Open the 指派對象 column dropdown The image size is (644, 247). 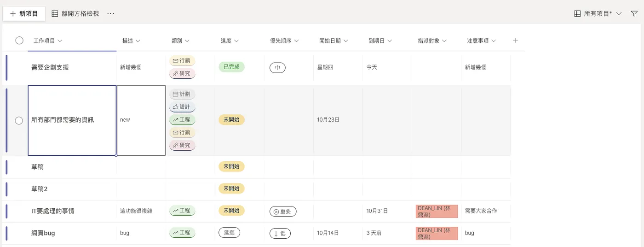(432, 41)
